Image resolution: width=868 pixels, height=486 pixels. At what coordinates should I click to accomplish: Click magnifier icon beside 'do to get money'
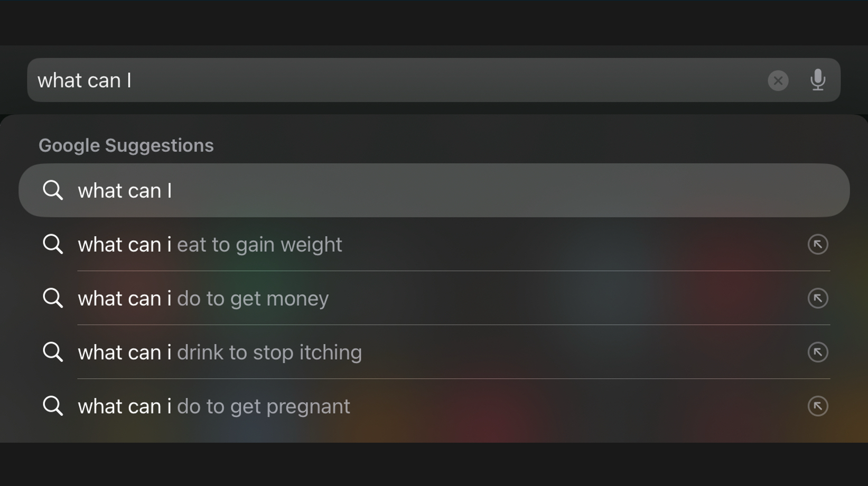(x=53, y=298)
